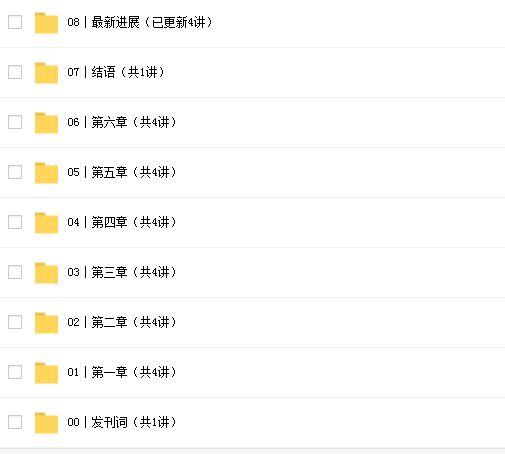Tick the checkbox for 08 最新进展
The height and width of the screenshot is (454, 505).
pos(15,22)
